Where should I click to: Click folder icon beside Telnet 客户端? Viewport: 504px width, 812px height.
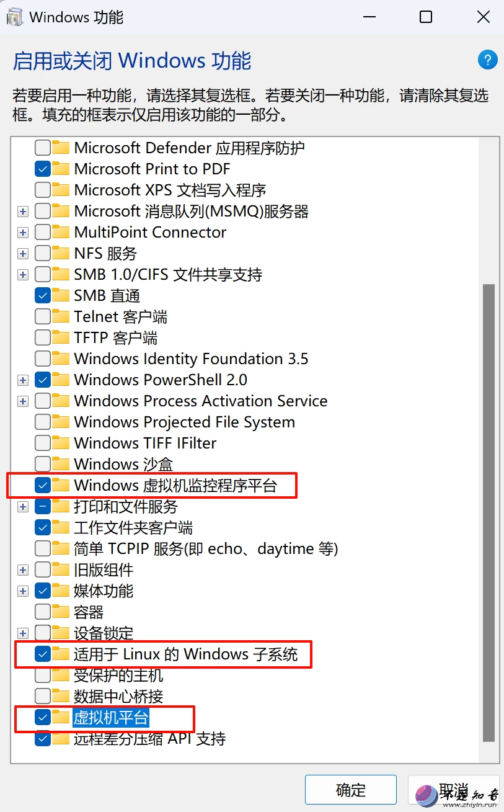(61, 316)
